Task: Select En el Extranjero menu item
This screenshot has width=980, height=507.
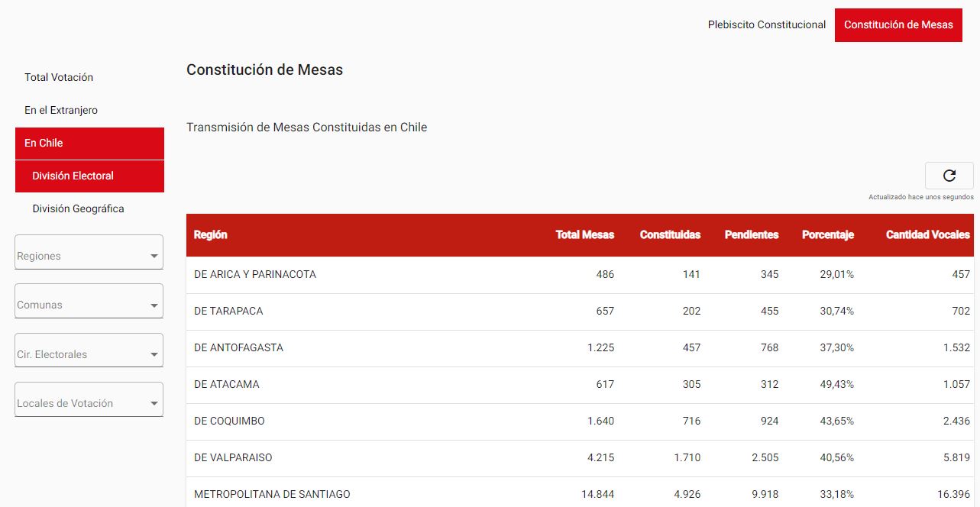Action: 61,110
